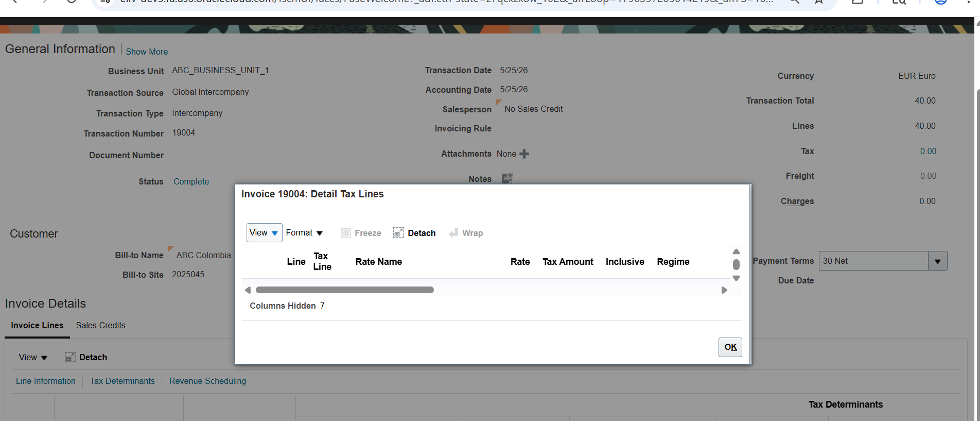Click the Freeze columns icon
This screenshot has height=421, width=980.
click(346, 233)
